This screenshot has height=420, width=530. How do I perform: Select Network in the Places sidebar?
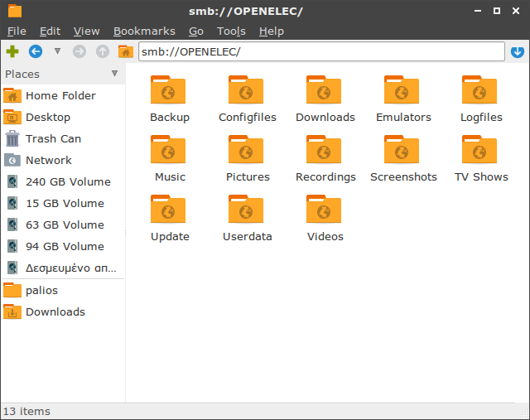click(x=63, y=160)
